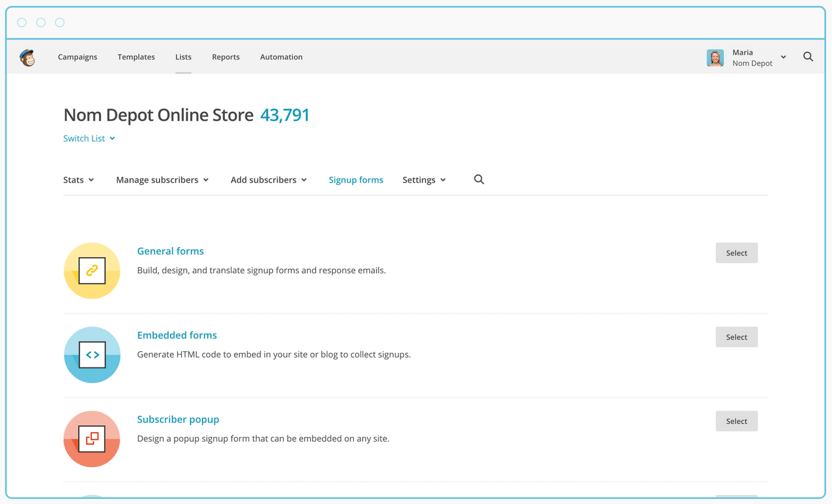Open the Embedded forms link

(x=177, y=335)
